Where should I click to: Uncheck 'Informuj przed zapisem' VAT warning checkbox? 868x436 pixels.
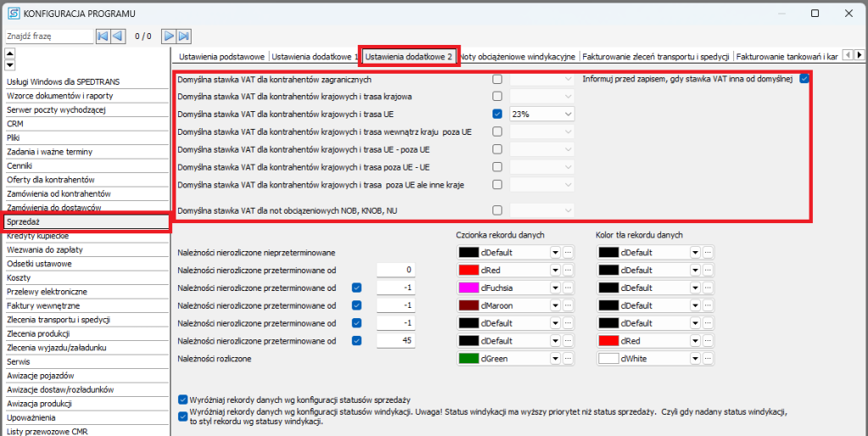click(x=804, y=79)
